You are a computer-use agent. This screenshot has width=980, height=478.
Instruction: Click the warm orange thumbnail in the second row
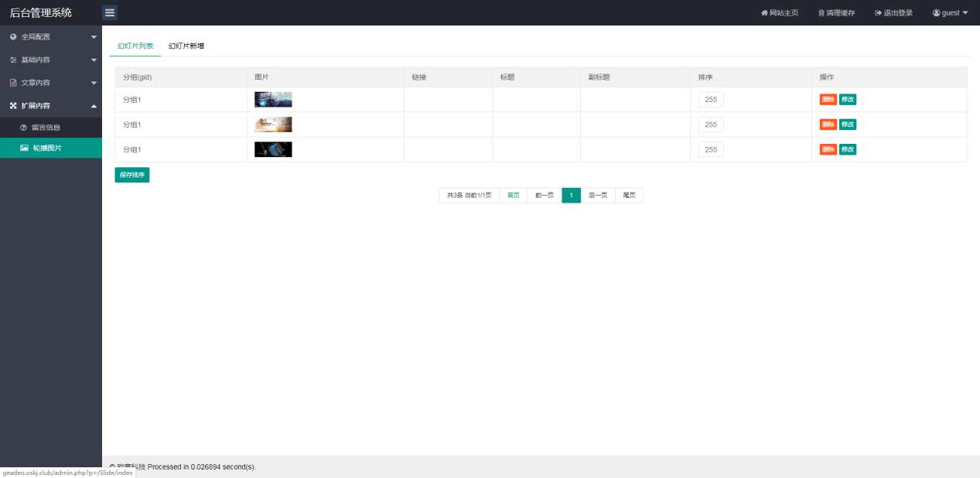(x=273, y=125)
